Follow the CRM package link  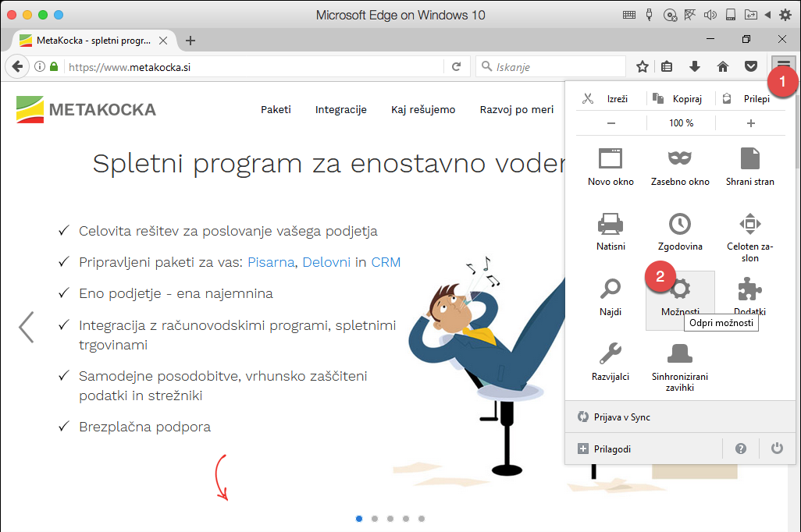[386, 262]
